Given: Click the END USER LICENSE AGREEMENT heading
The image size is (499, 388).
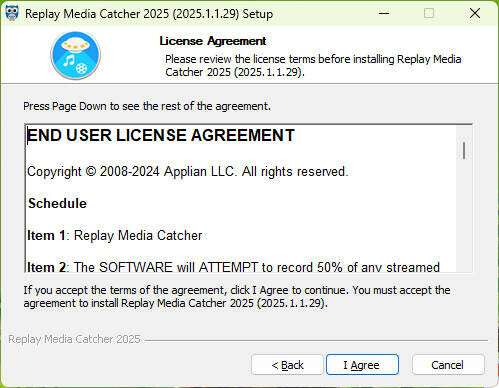Looking at the screenshot, I should [x=161, y=135].
